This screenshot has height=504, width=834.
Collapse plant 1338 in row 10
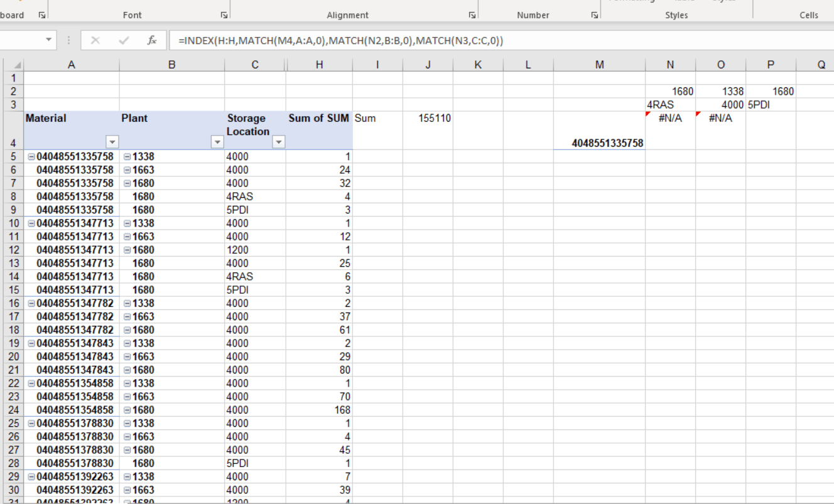[x=127, y=223]
